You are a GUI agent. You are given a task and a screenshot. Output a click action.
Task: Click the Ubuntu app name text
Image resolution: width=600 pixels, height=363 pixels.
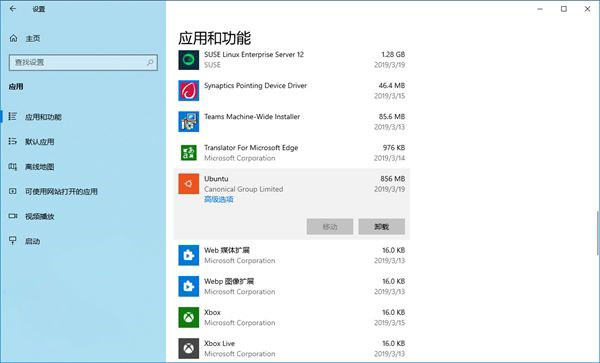(216, 179)
